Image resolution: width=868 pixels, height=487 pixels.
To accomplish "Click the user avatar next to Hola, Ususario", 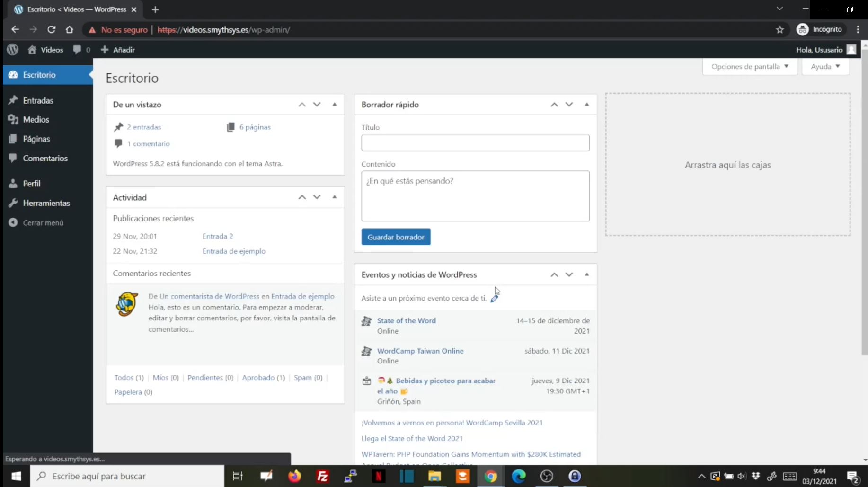I will tap(851, 50).
